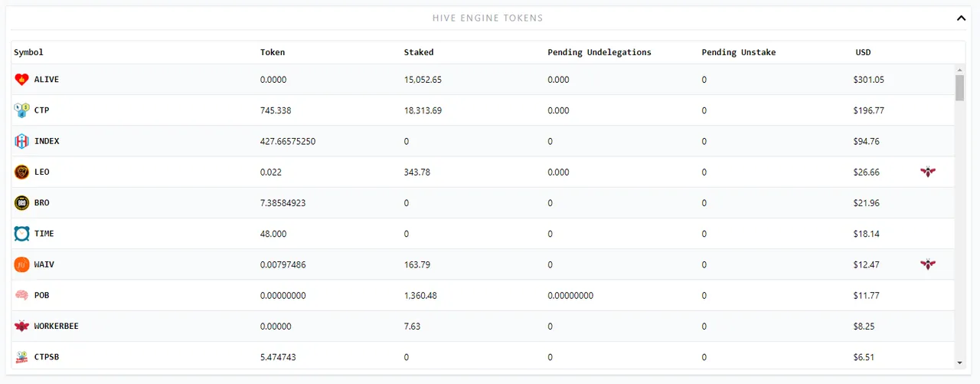Click POB pending undelegations 0.00000000
The height and width of the screenshot is (384, 980).
click(570, 295)
